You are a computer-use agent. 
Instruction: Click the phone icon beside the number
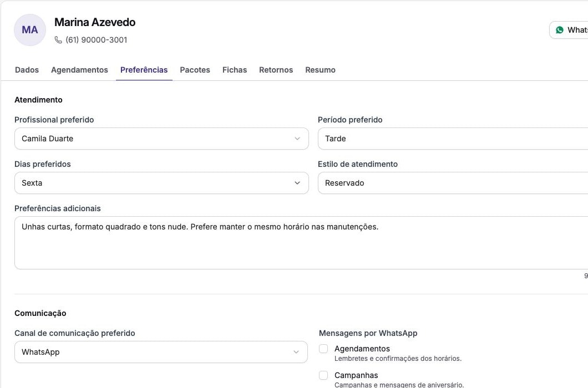tap(58, 40)
